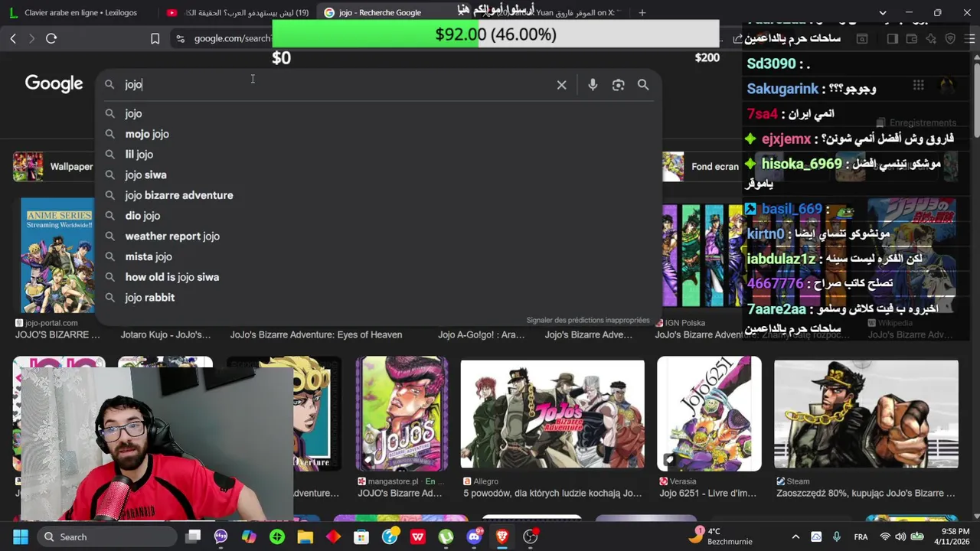The width and height of the screenshot is (980, 551).
Task: Show hidden tray icons chevron
Action: (795, 536)
